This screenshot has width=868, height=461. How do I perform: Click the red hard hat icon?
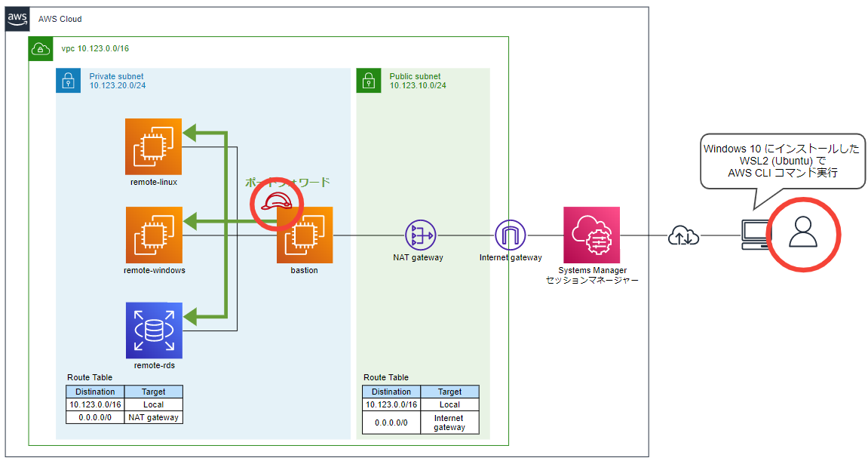coord(277,201)
